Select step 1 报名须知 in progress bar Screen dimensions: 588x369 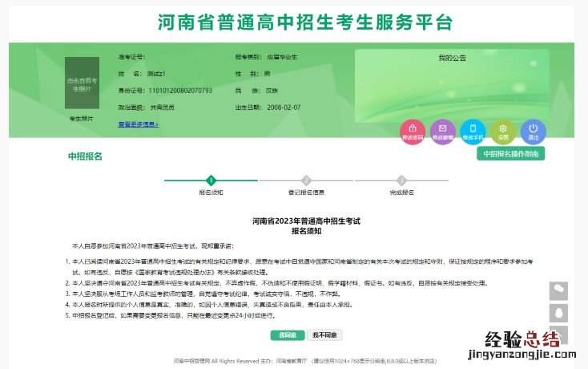tap(211, 180)
